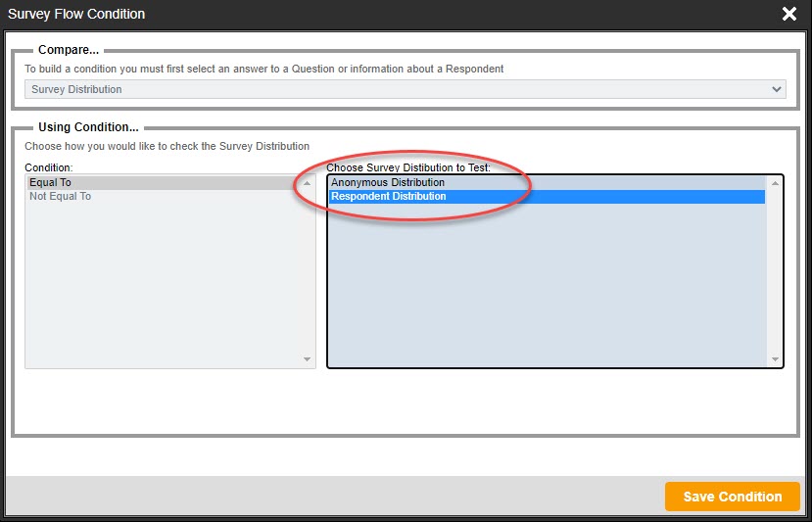The height and width of the screenshot is (522, 812).
Task: Click the Condition: label text
Action: (x=49, y=168)
